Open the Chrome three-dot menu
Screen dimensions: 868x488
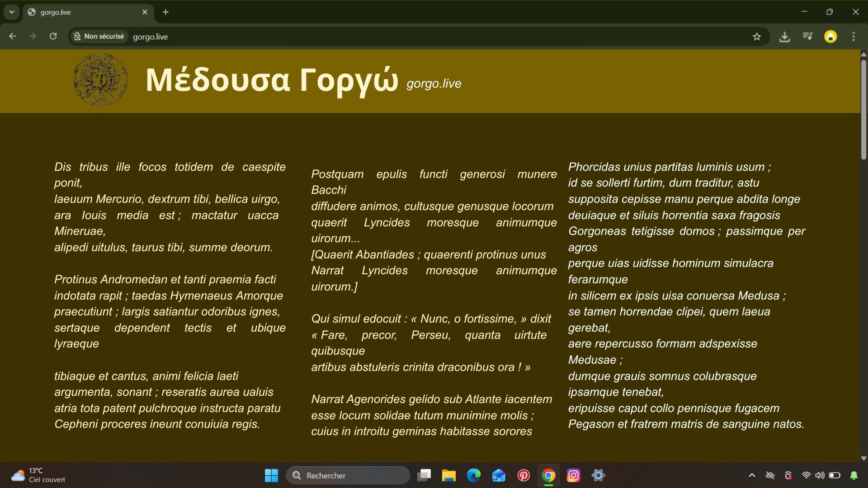pyautogui.click(x=854, y=37)
